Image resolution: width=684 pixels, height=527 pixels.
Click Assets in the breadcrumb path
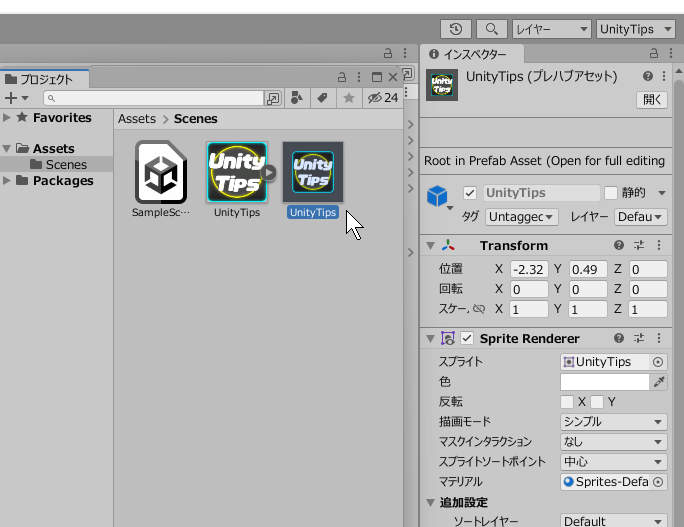[x=137, y=119]
